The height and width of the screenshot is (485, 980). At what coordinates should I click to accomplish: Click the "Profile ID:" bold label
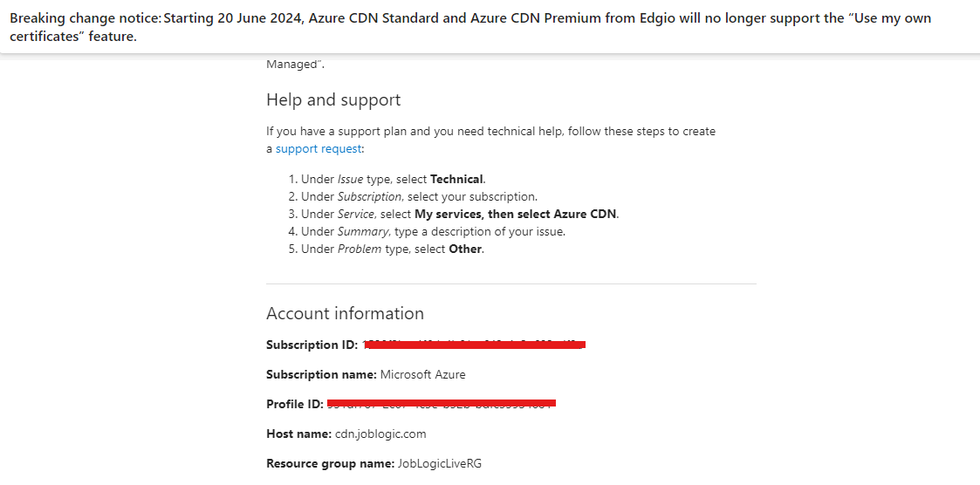[294, 405]
